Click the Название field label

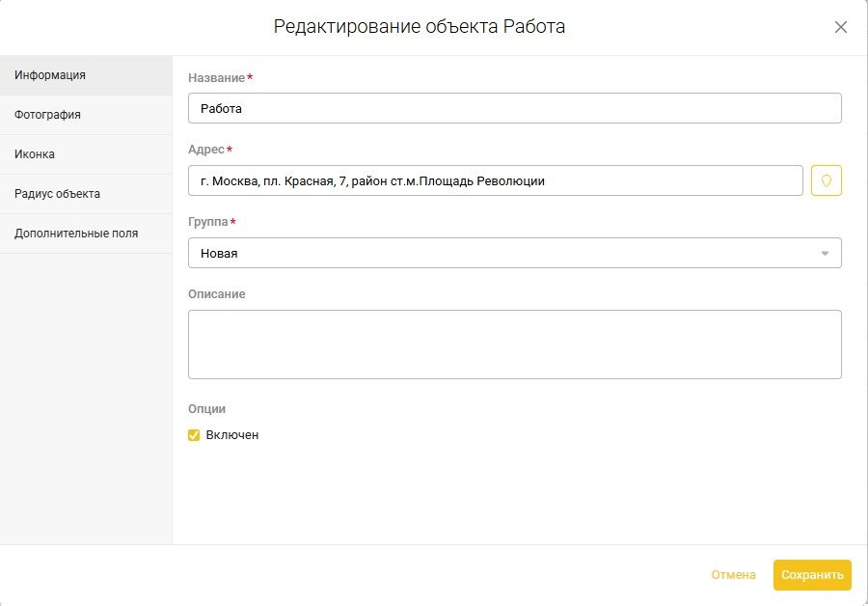216,78
